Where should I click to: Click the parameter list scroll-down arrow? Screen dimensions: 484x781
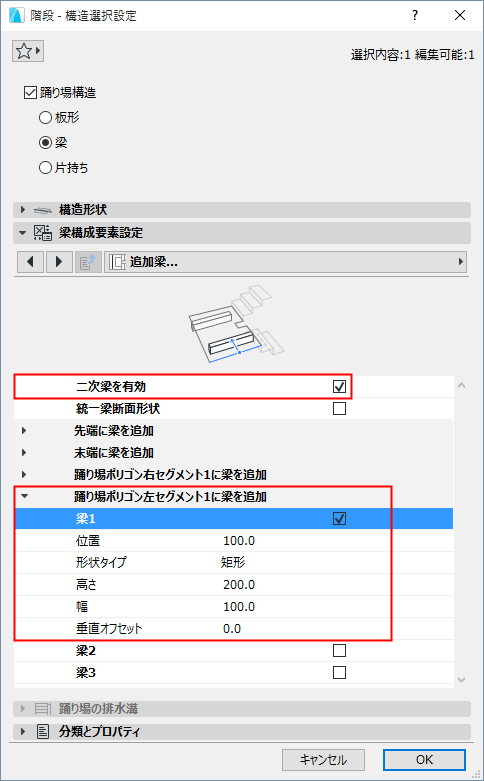coord(461,679)
